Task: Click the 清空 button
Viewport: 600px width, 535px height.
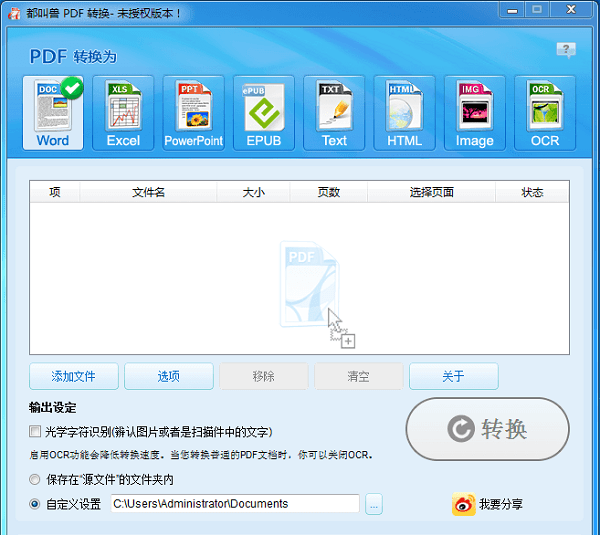Action: 359,377
